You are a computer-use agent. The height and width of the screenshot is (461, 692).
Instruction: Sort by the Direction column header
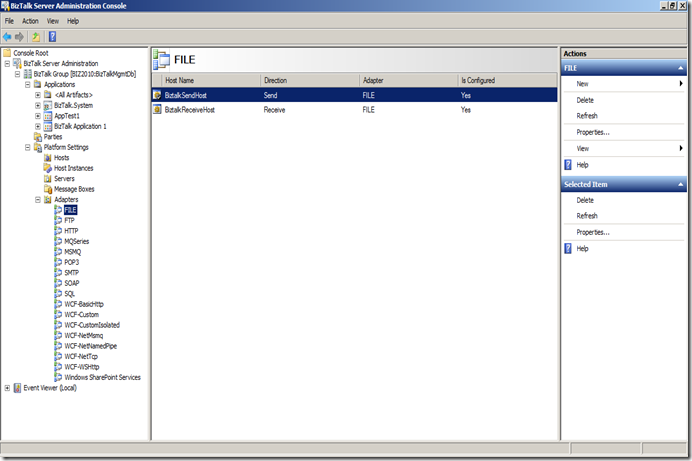point(310,80)
